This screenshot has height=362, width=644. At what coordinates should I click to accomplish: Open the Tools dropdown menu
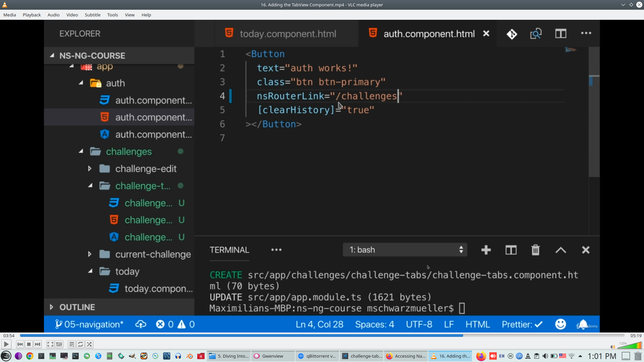[112, 15]
